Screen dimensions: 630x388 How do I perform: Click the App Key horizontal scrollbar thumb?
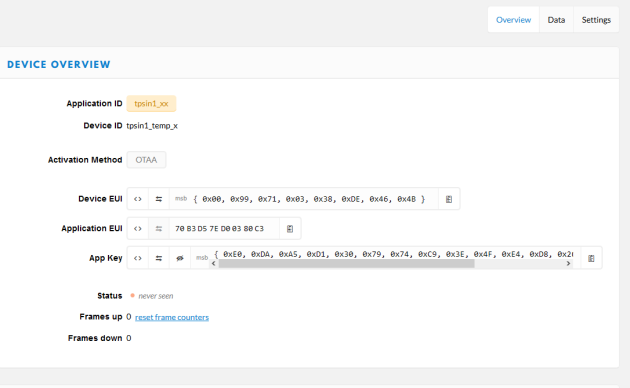[x=346, y=263]
